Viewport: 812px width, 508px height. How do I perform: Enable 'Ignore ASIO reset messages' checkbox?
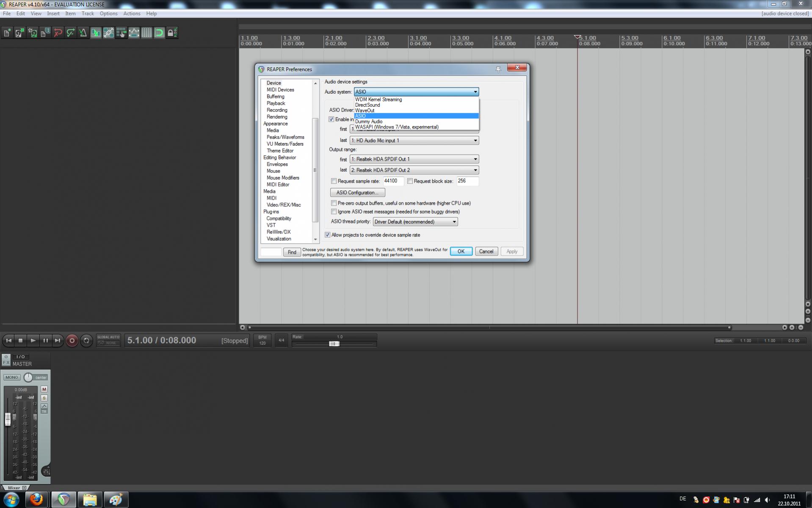click(334, 212)
